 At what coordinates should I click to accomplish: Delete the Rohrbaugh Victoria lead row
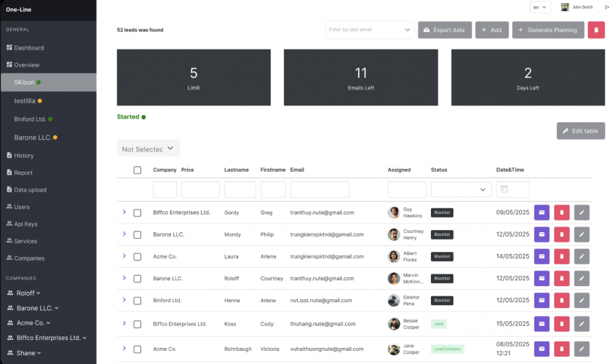click(562, 349)
